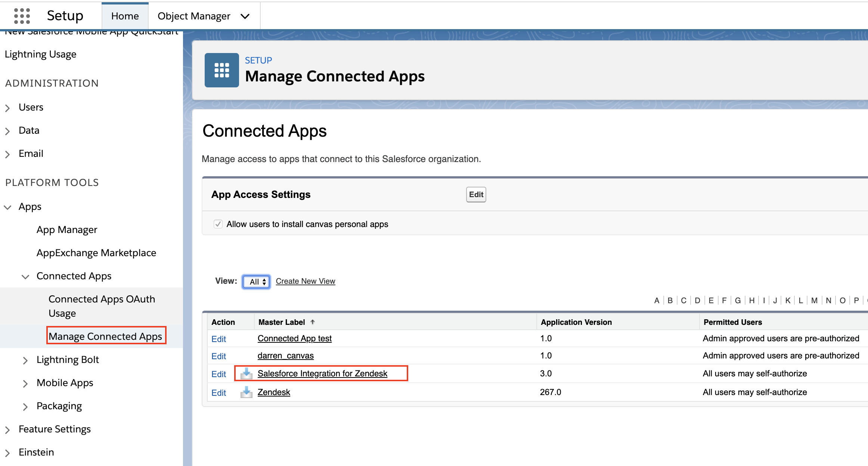Image resolution: width=868 pixels, height=466 pixels.
Task: Click the Application Version column header
Action: click(576, 322)
